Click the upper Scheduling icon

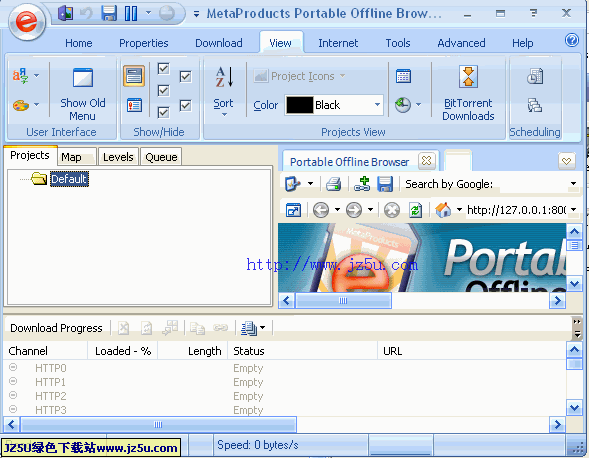[535, 76]
